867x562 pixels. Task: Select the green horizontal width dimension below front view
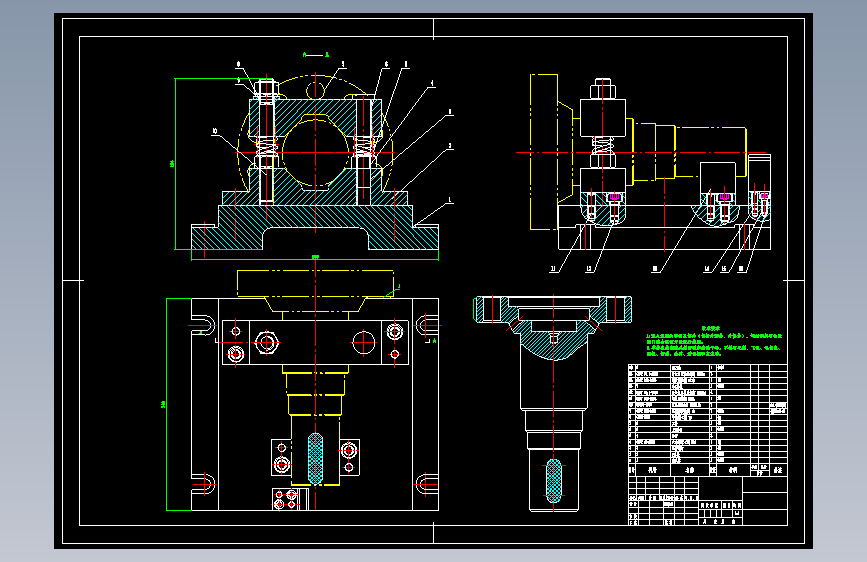[316, 259]
